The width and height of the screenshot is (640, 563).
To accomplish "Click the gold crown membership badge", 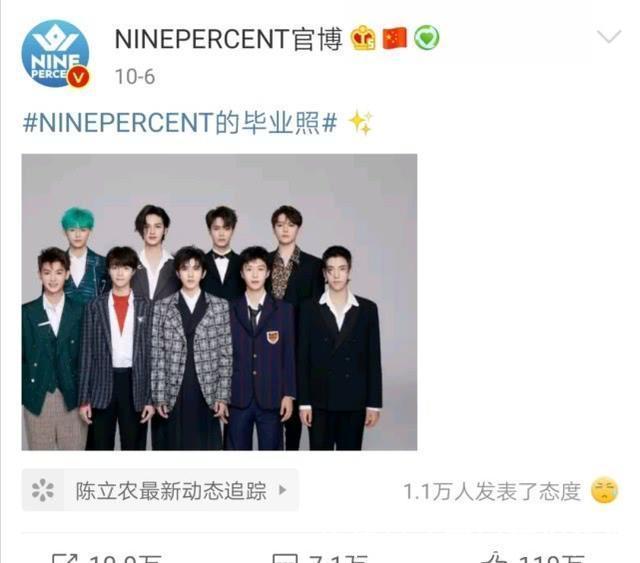I will point(363,38).
